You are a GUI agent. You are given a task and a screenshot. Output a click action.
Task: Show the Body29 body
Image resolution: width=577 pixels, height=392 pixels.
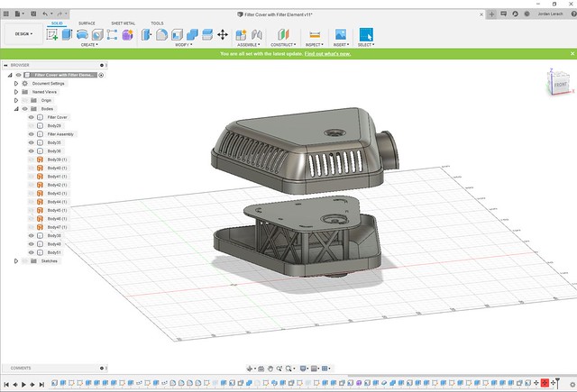coord(32,126)
